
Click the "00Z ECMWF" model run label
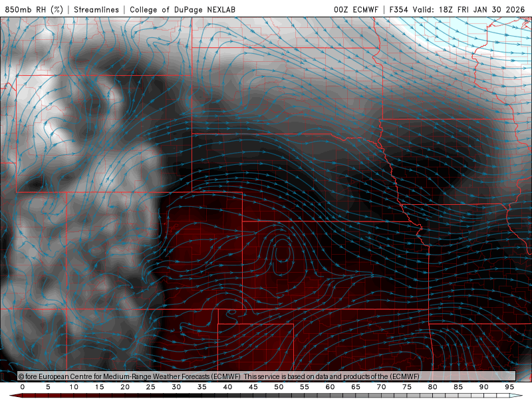point(356,9)
